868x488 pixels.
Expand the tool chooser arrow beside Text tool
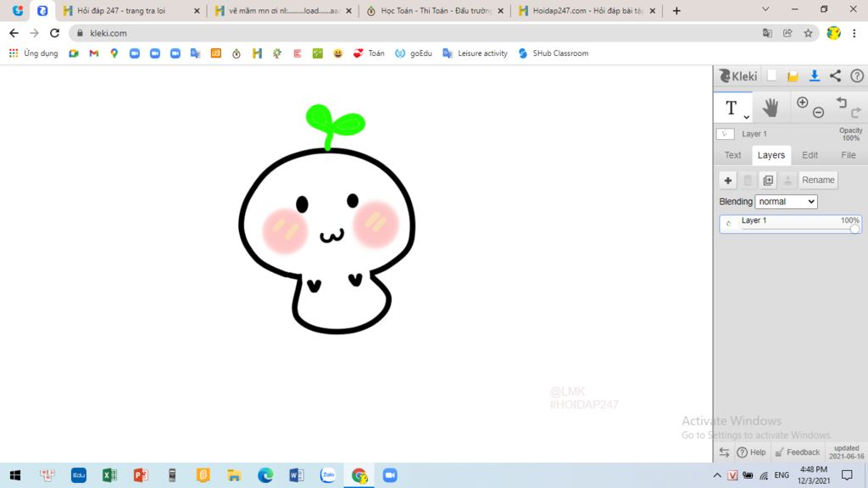(746, 117)
